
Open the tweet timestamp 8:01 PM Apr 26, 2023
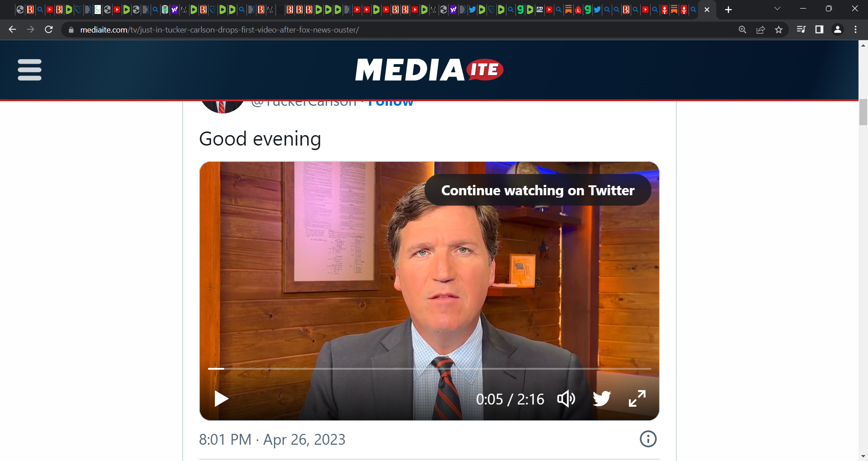(x=272, y=439)
